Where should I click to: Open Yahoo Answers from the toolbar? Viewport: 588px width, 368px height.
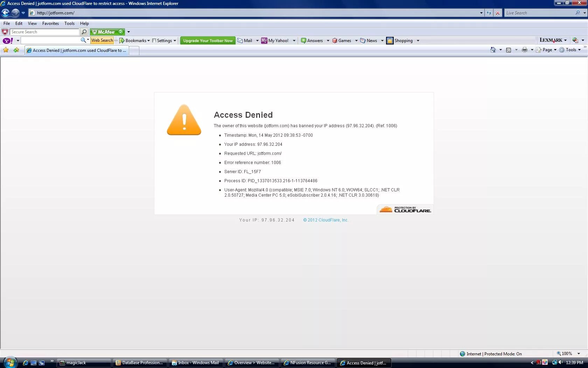pos(312,41)
